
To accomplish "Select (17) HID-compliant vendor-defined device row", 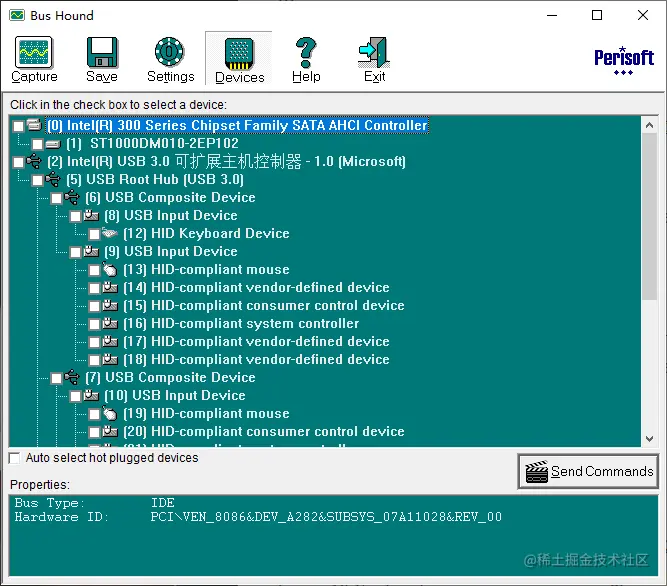I will pos(256,341).
